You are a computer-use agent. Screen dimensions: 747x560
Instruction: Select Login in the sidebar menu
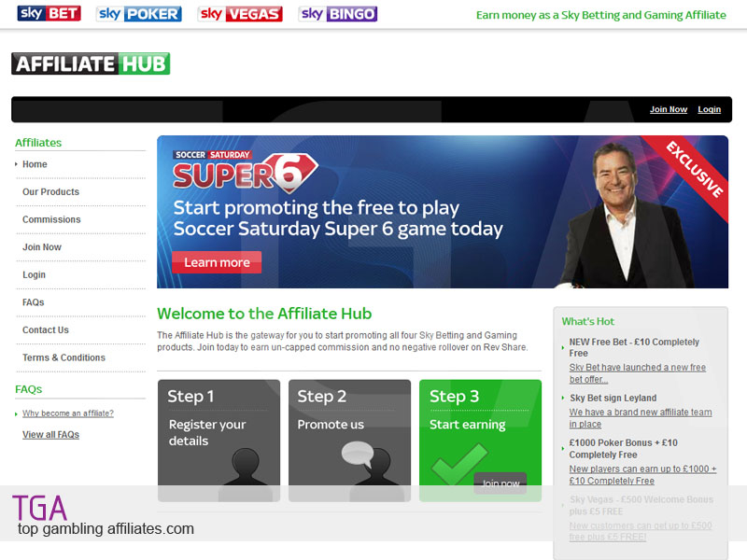click(x=34, y=274)
